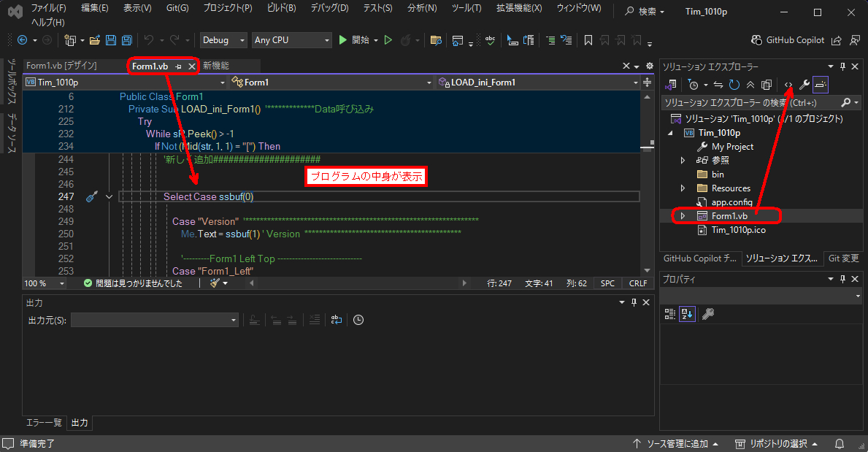
Task: Click Collapse All in Solution Explorer toolbar
Action: pyautogui.click(x=750, y=85)
